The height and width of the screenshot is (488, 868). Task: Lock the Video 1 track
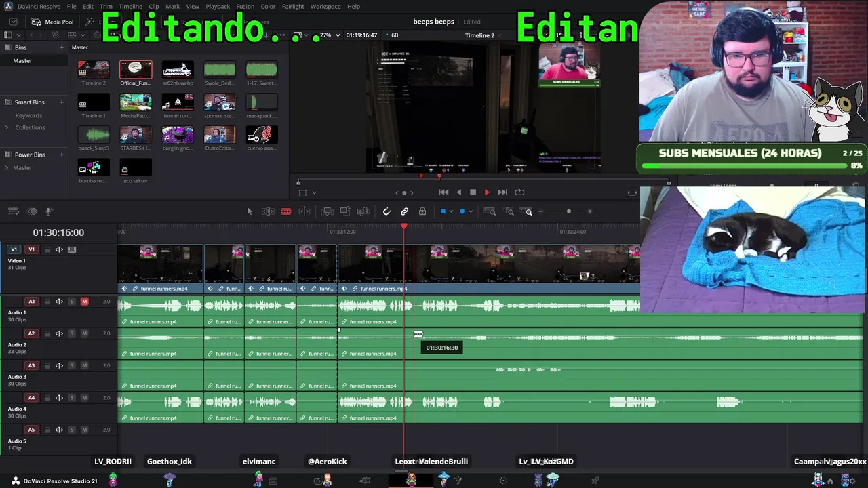tap(47, 249)
